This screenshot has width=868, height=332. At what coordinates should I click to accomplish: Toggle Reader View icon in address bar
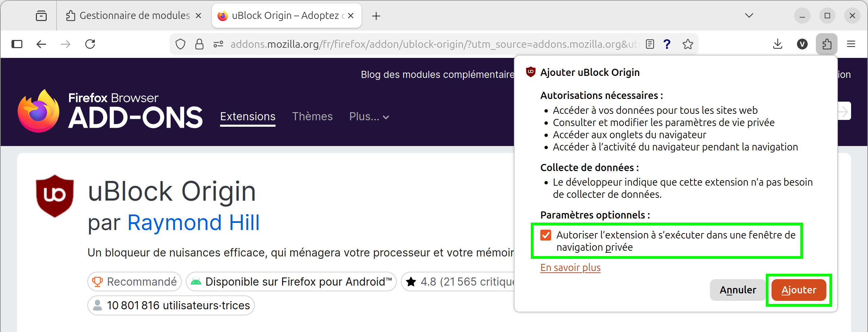(x=650, y=44)
